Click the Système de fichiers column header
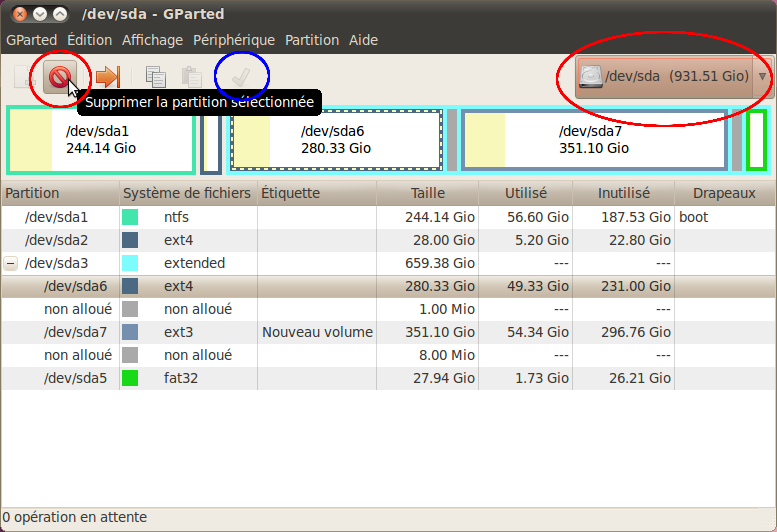Image resolution: width=777 pixels, height=532 pixels. [188, 193]
